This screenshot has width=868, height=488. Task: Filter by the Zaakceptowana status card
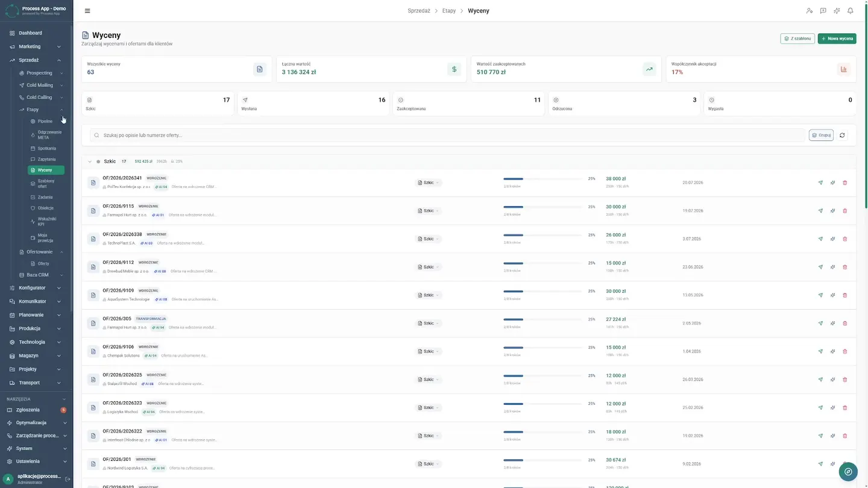click(x=468, y=104)
